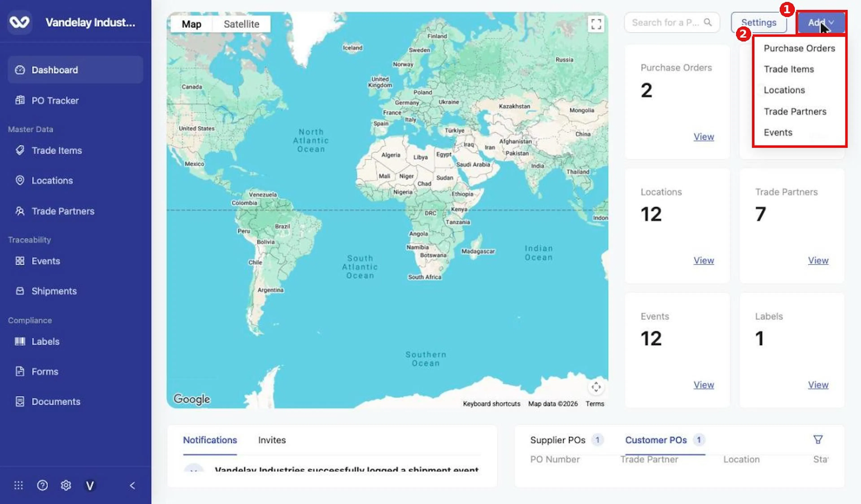
Task: Click the map camera controls icon
Action: pyautogui.click(x=596, y=387)
